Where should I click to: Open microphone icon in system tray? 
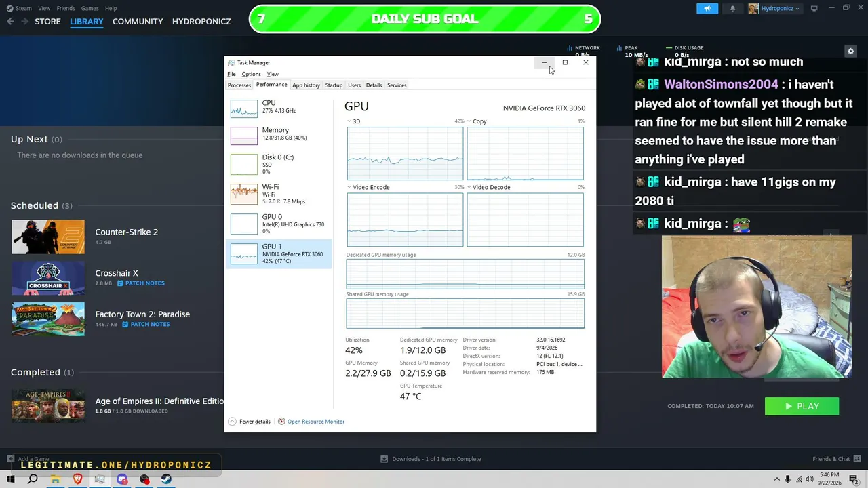coord(788,479)
